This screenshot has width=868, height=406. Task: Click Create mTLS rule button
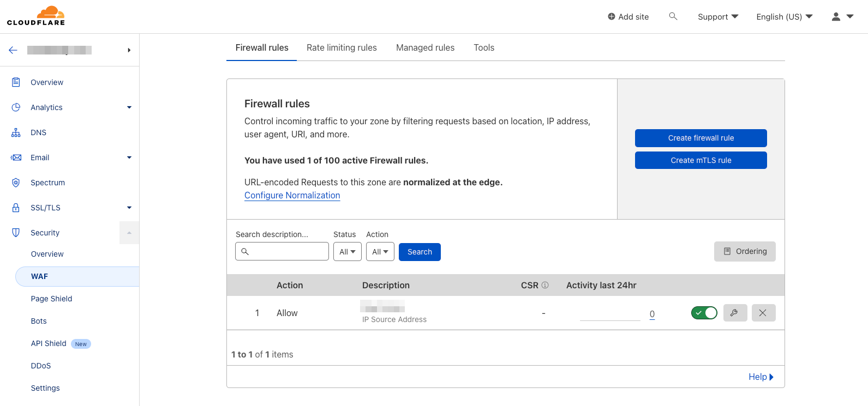tap(701, 160)
